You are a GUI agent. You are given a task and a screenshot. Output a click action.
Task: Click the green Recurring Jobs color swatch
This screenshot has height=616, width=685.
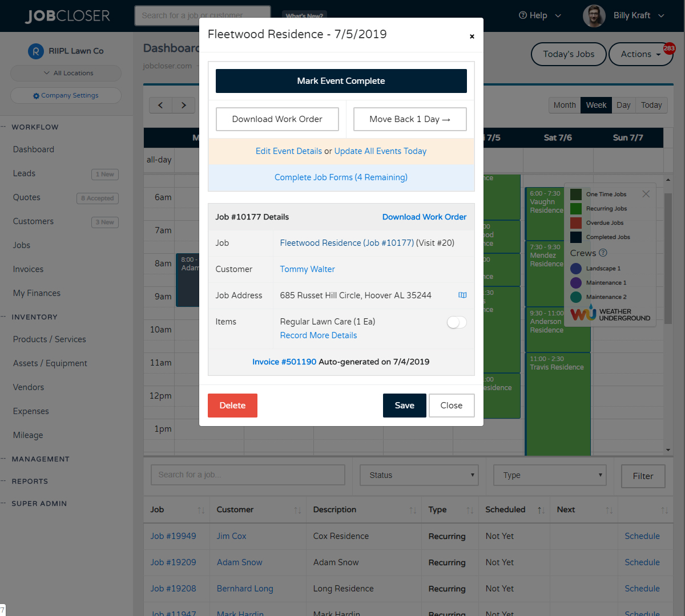[576, 209]
